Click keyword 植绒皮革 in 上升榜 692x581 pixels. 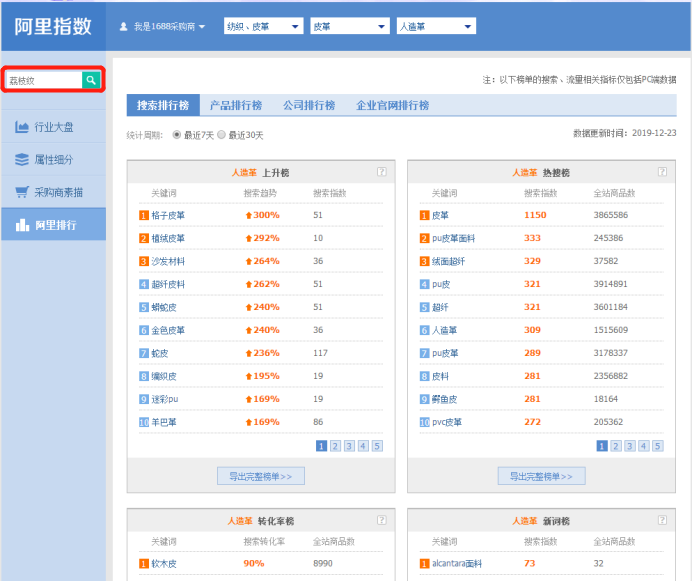coord(168,238)
